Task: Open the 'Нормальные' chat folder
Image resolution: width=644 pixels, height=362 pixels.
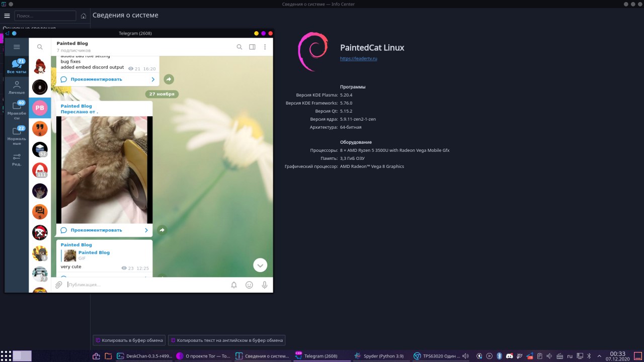Action: (17, 136)
